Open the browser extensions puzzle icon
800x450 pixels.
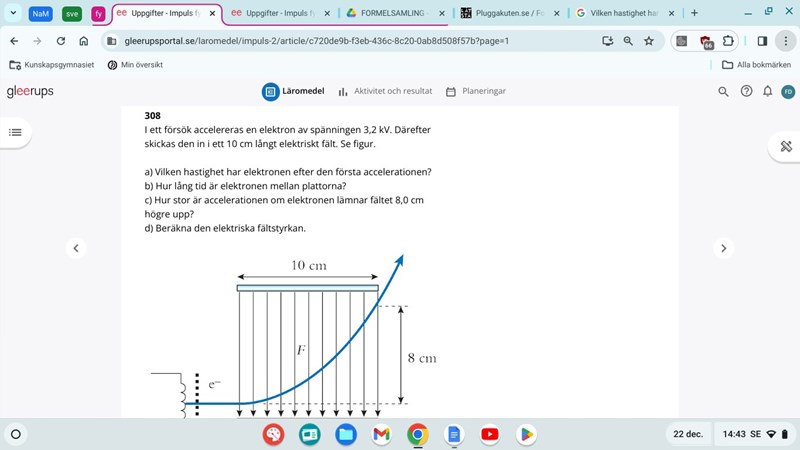(728, 41)
